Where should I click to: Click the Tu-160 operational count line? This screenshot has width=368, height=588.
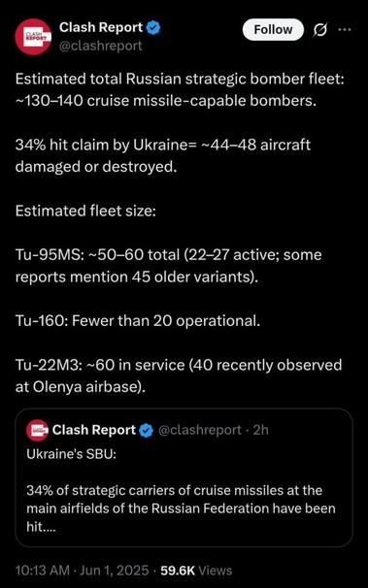[138, 321]
